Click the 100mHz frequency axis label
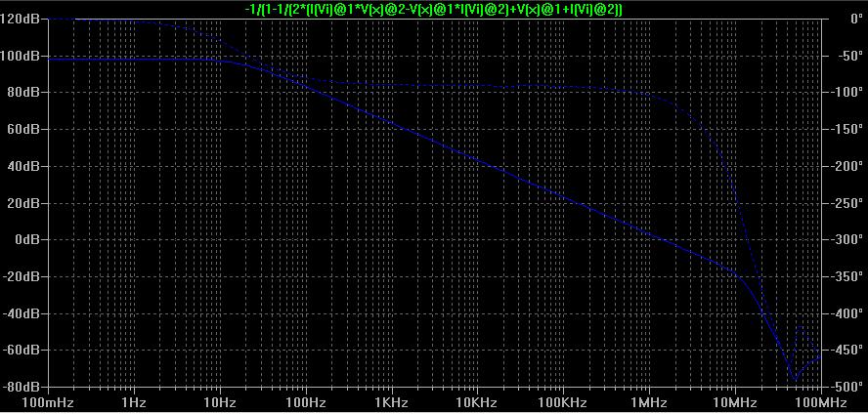The height and width of the screenshot is (414, 868). click(48, 402)
